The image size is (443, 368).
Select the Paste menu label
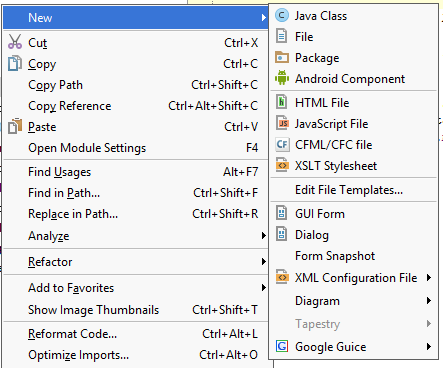coord(42,127)
